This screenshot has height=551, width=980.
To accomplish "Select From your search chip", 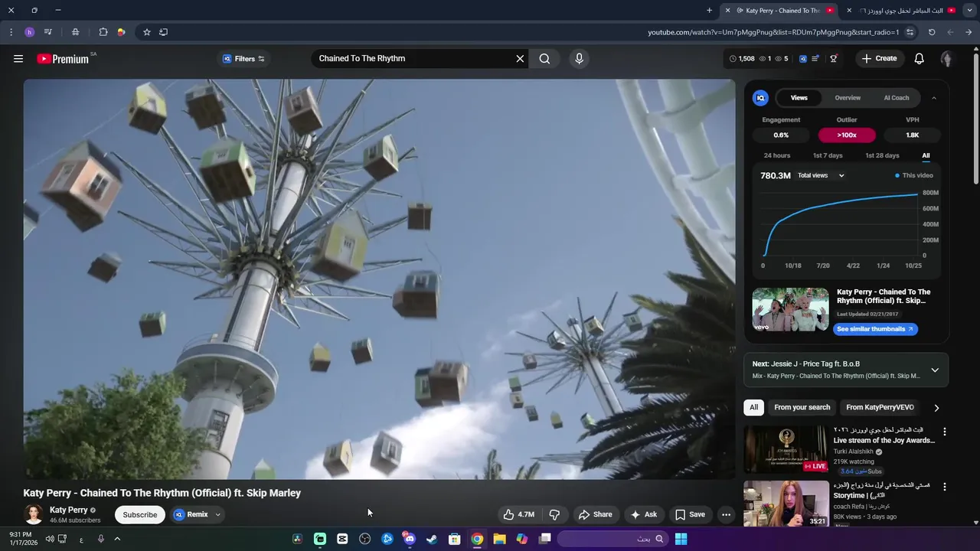I will point(802,408).
